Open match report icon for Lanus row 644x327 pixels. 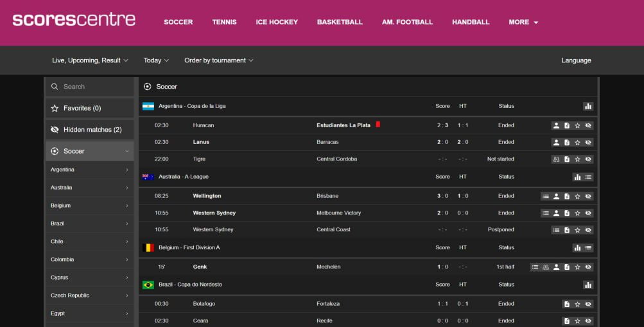click(x=567, y=143)
